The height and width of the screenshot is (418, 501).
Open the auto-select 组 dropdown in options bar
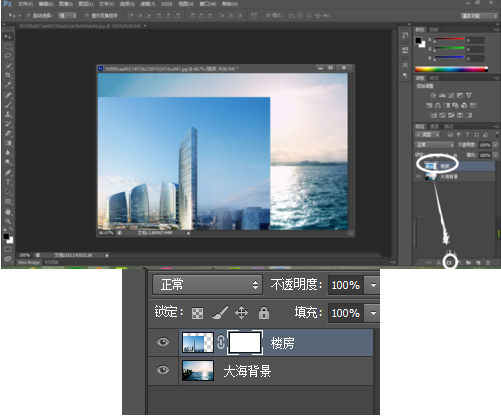tap(68, 15)
